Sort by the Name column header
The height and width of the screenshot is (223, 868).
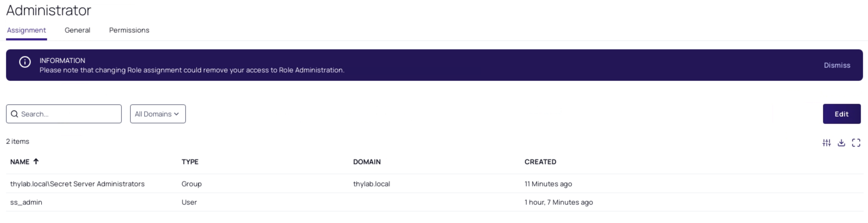19,162
